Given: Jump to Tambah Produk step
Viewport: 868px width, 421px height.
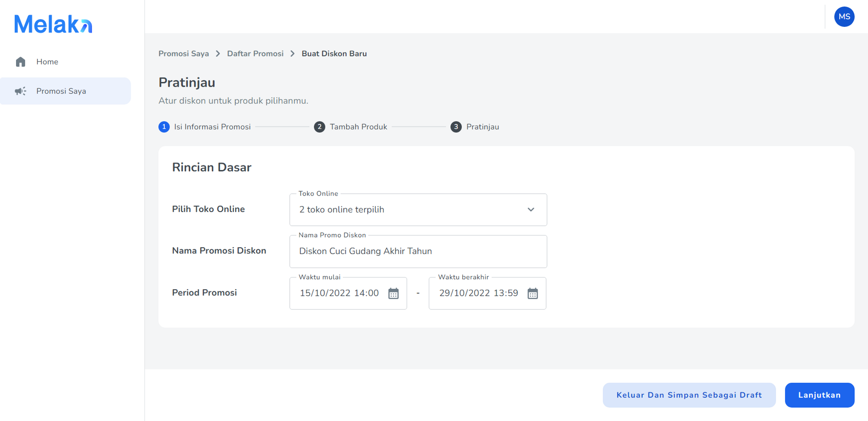Looking at the screenshot, I should (x=358, y=127).
